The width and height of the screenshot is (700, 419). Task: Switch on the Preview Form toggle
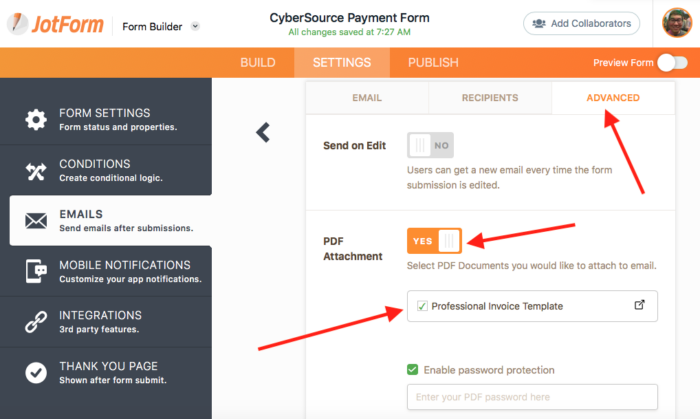click(672, 63)
